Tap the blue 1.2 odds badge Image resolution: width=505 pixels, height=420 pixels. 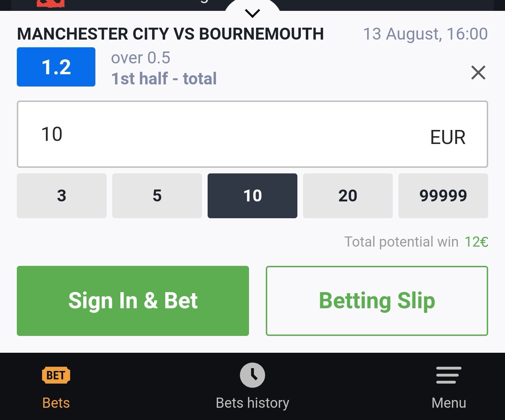click(x=56, y=67)
